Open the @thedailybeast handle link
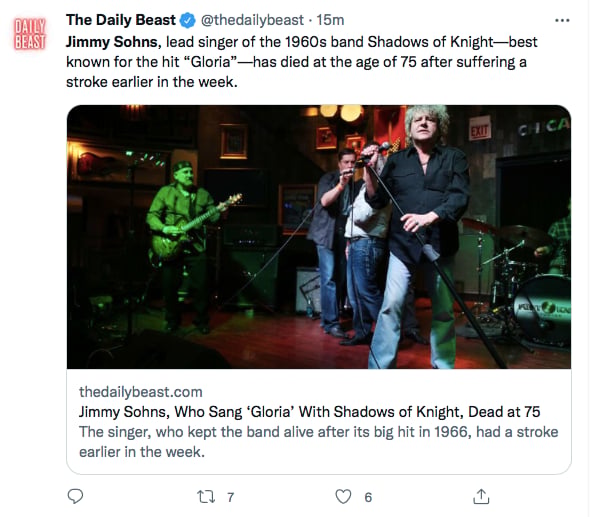Image resolution: width=605 pixels, height=517 pixels. pos(252,20)
